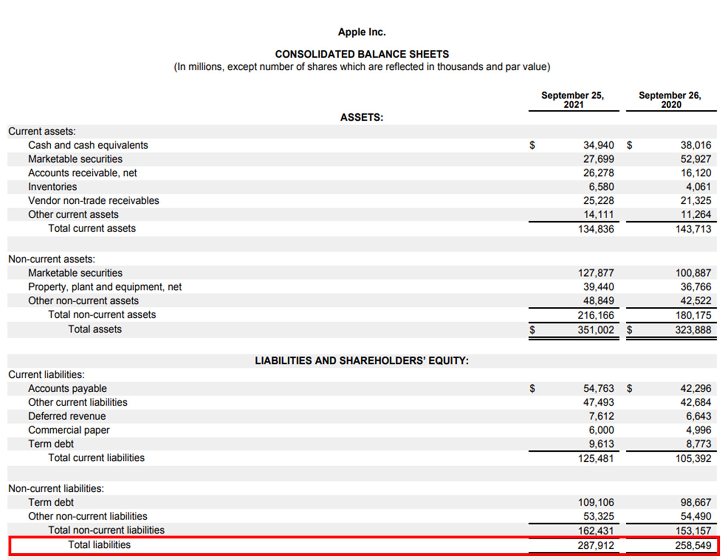Click the 'Apple Inc.' title text
This screenshot has width=728, height=560.
tap(362, 32)
